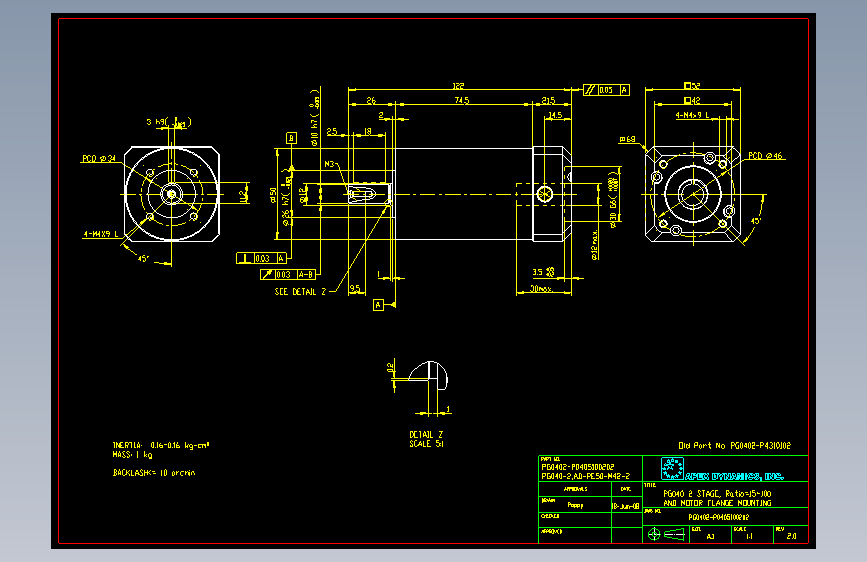This screenshot has width=867, height=562.
Task: Click the 18 key length dimension
Action: point(368,131)
